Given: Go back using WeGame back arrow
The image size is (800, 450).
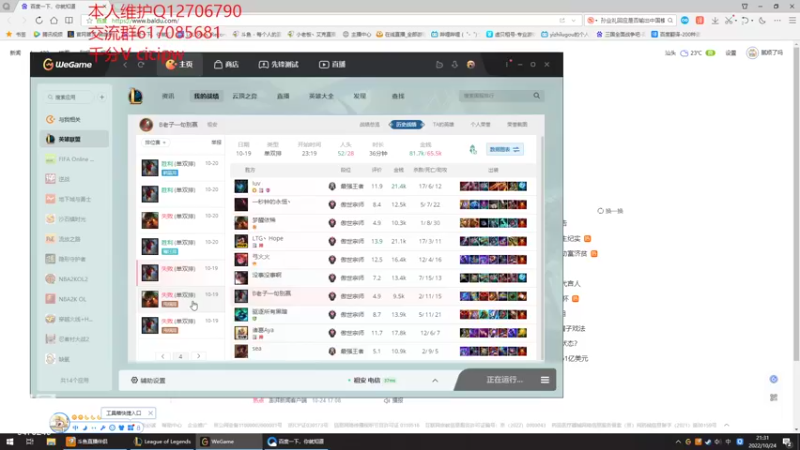Looking at the screenshot, I should tap(125, 65).
